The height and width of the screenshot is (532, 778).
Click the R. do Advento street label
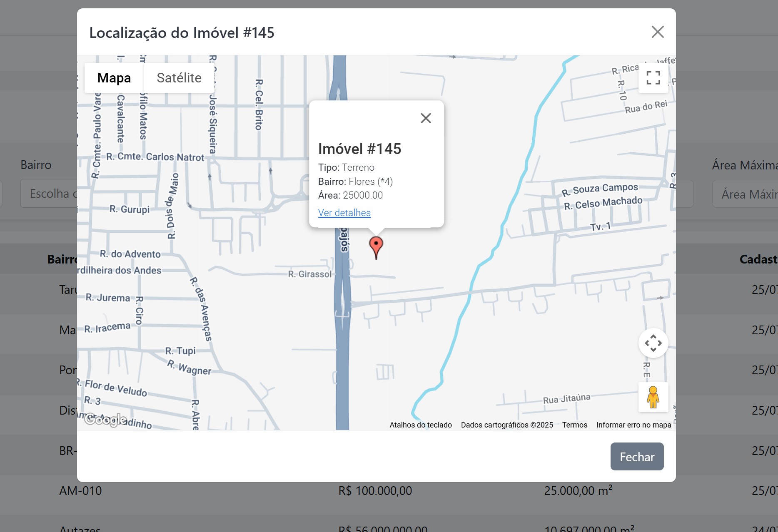click(x=130, y=254)
